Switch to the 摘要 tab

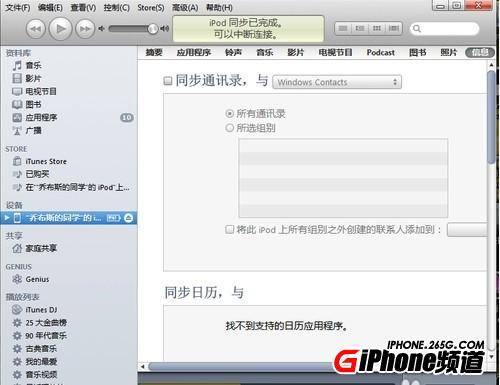coord(154,52)
